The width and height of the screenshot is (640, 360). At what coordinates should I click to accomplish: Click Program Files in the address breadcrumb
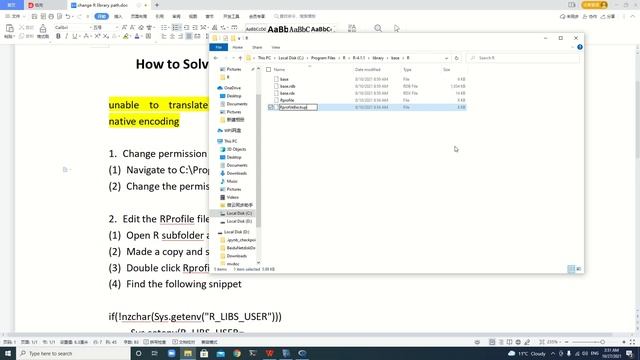coord(323,58)
